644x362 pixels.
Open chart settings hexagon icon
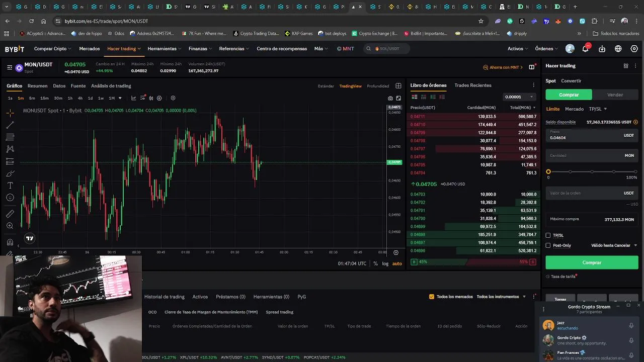[x=159, y=98]
